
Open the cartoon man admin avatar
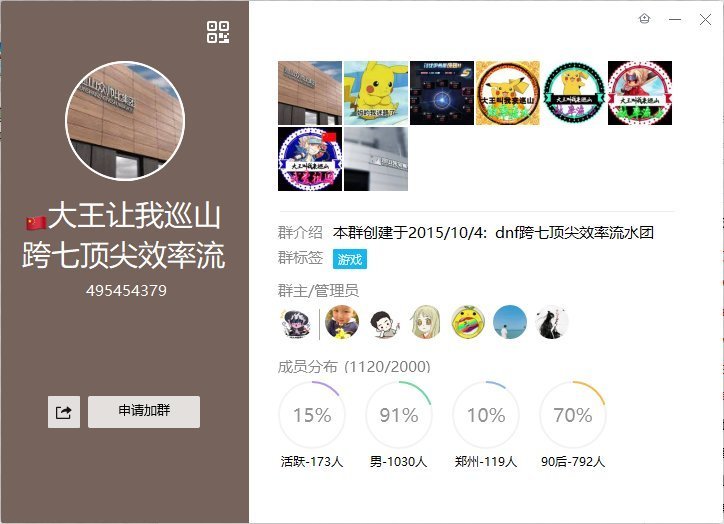point(384,322)
